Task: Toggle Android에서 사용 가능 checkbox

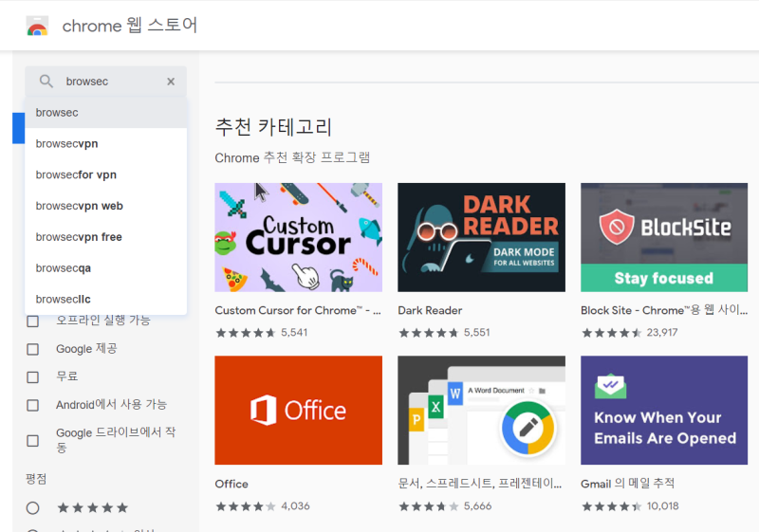Action: [32, 405]
